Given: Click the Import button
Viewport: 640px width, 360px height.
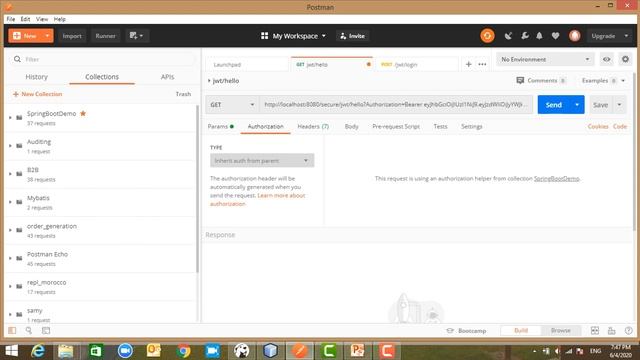Looking at the screenshot, I should 72,36.
